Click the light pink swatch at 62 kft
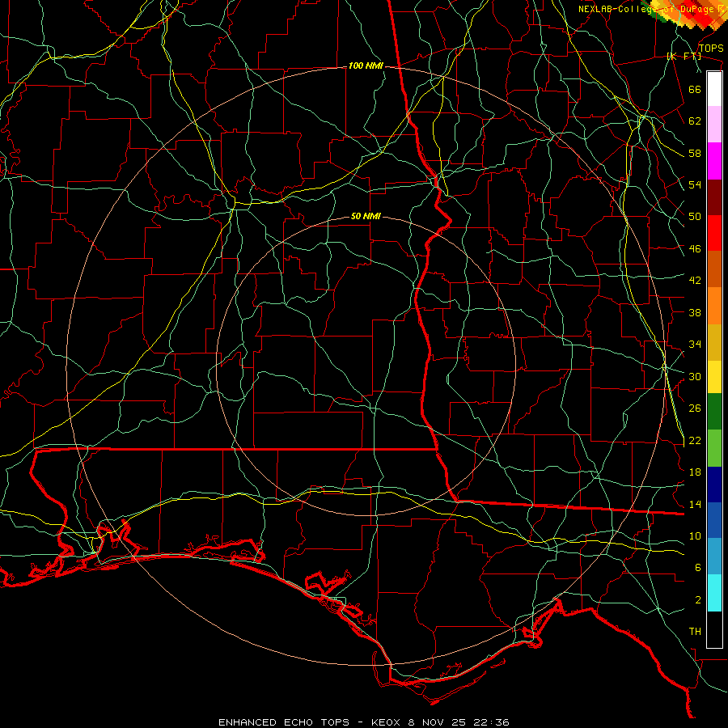Viewport: 728px width, 728px height. 714,125
